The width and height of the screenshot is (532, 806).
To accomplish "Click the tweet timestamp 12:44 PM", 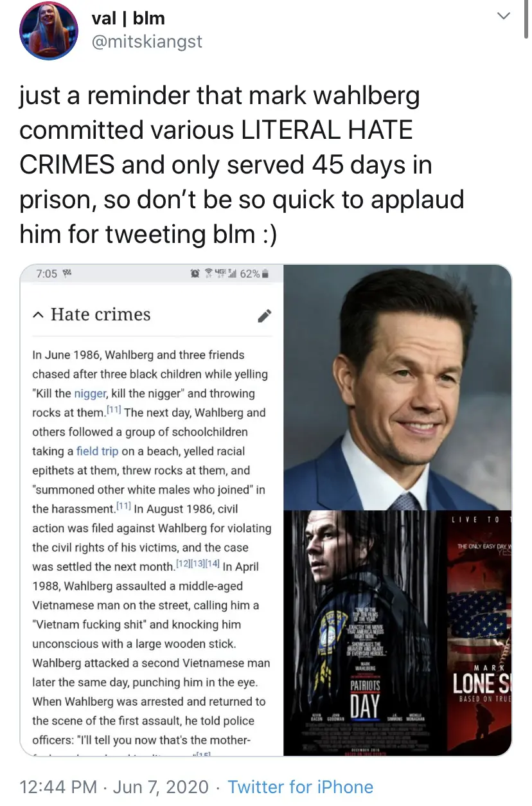I will tap(60, 787).
